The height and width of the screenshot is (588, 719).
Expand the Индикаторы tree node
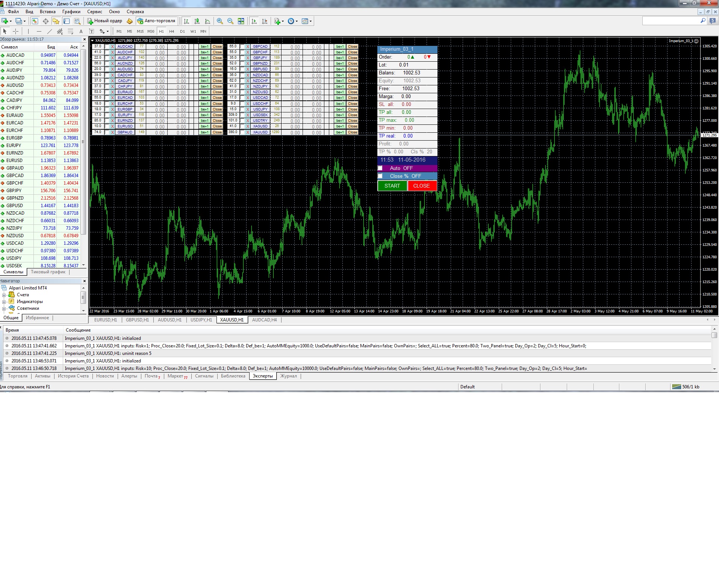(x=4, y=302)
